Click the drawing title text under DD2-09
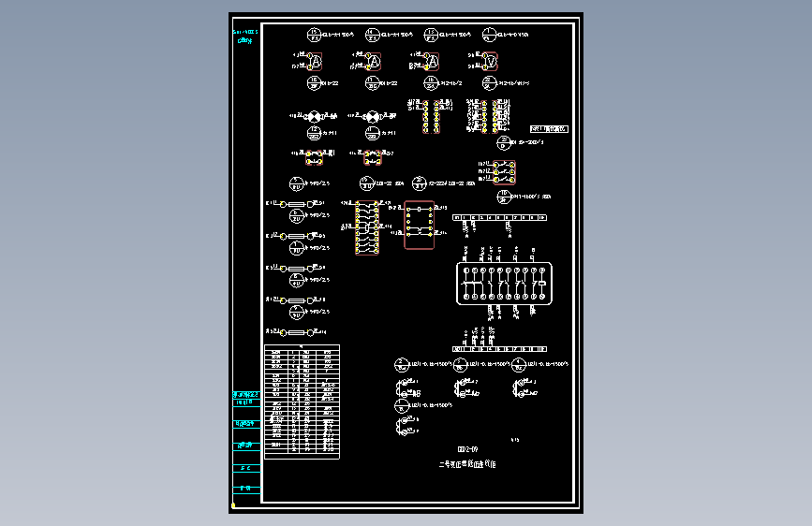Viewport: 812px width, 526px height. coord(467,464)
